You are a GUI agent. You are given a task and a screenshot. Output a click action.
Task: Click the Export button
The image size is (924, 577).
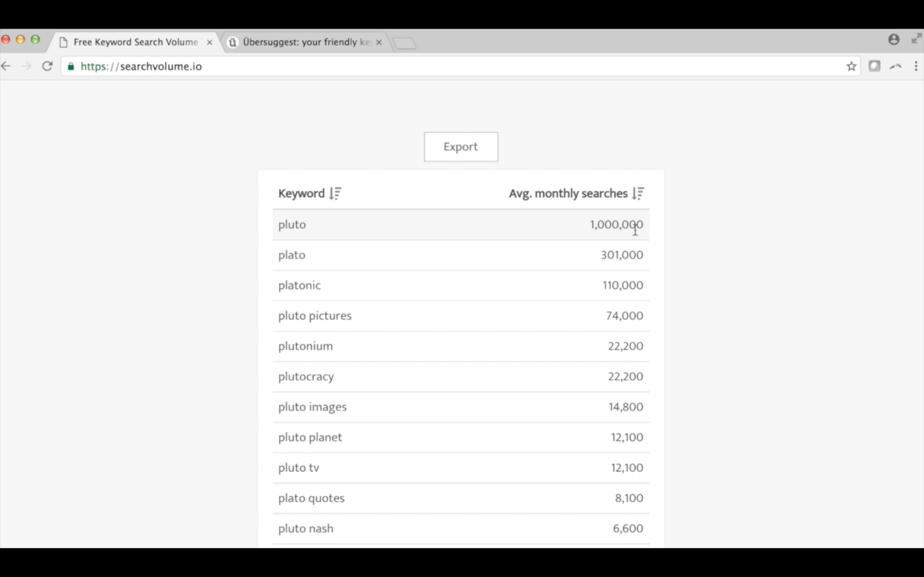pyautogui.click(x=461, y=146)
